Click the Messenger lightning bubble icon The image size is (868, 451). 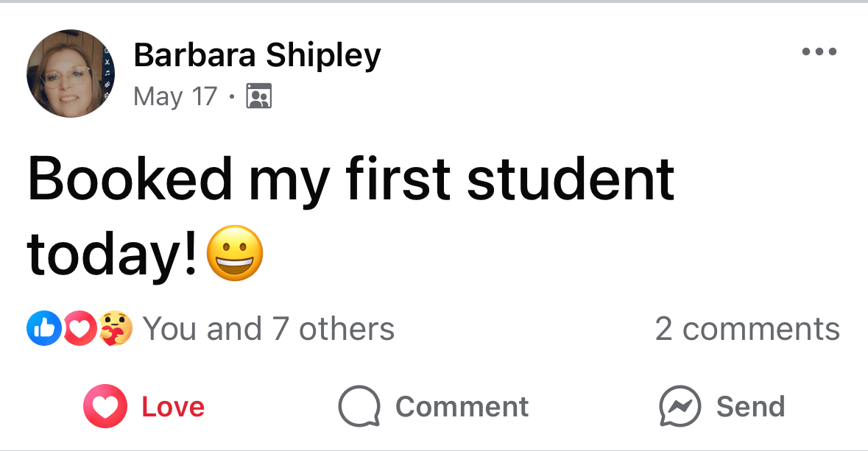pos(680,406)
